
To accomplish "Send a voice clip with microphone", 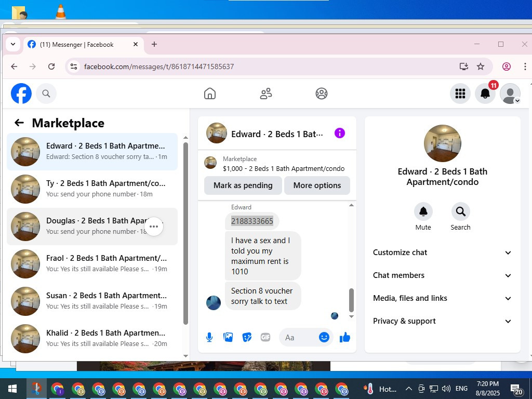I will (x=209, y=337).
